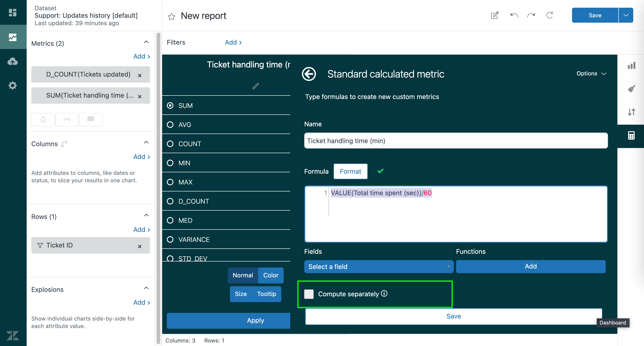Open the dropdown arrow beside the Save button
The height and width of the screenshot is (346, 644).
point(626,15)
